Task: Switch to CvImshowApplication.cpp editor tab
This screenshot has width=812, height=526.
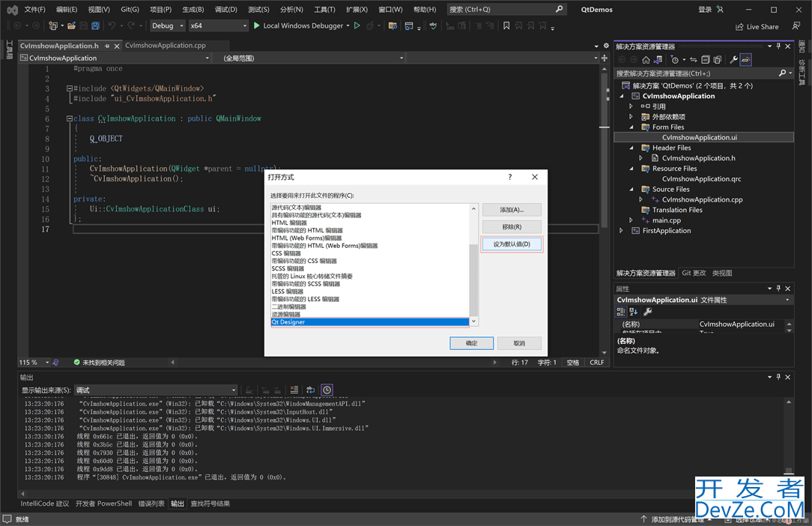Action: tap(166, 46)
